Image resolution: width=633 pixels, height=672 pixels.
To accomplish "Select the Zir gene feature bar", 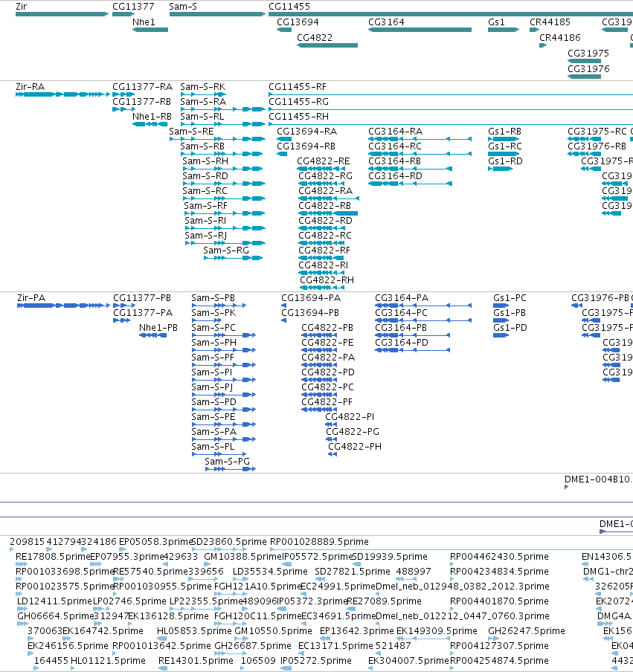I will coord(62,14).
